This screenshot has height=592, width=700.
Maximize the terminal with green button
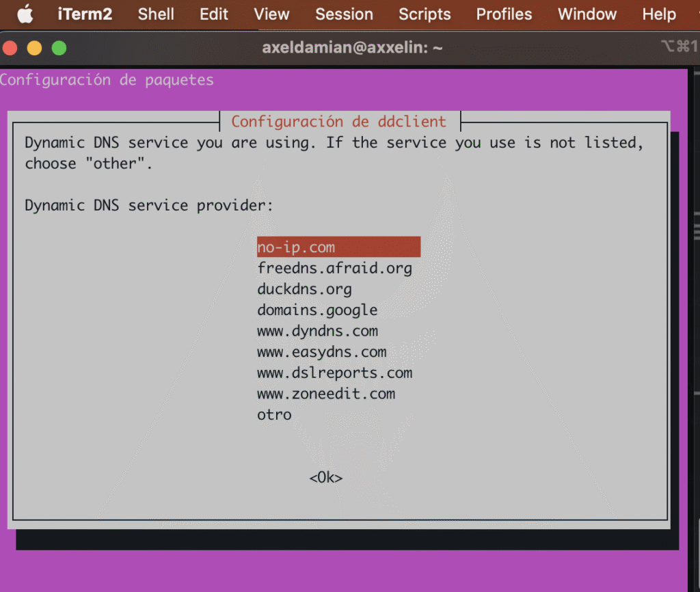[59, 48]
